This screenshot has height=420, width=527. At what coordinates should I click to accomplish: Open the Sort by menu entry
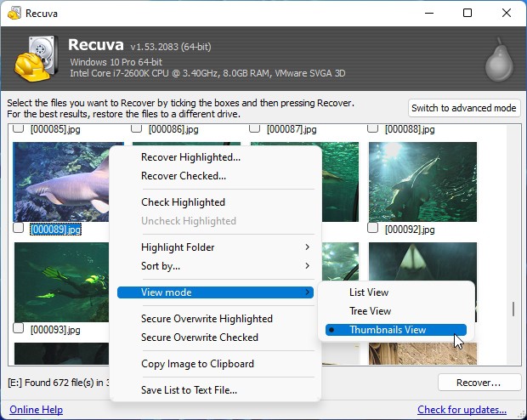pos(215,266)
